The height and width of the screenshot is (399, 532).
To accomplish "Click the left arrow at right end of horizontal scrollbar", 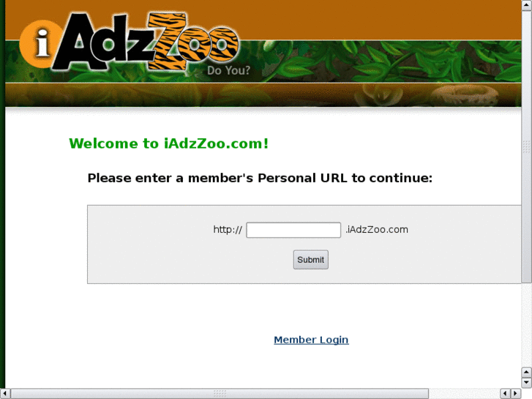I will [505, 394].
